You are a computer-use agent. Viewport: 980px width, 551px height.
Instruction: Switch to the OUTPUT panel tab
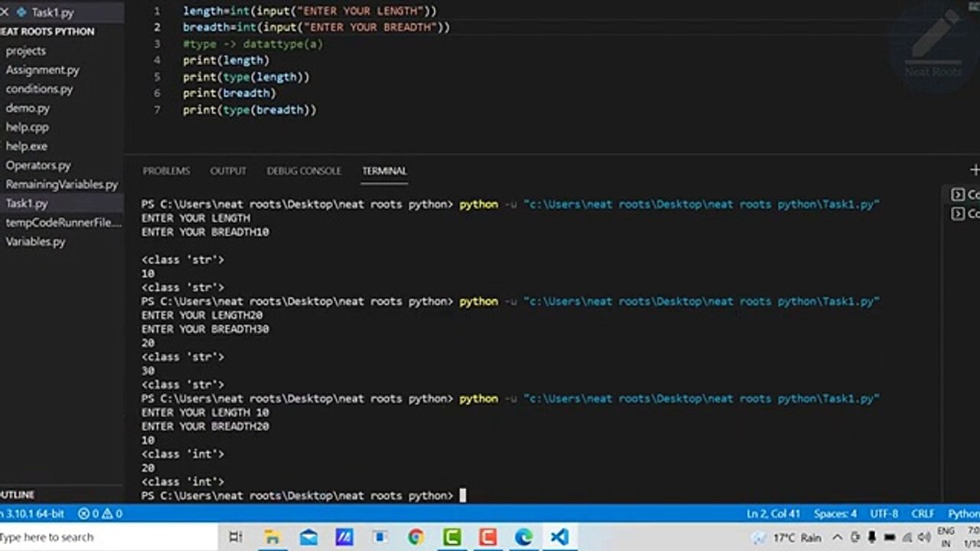[228, 171]
